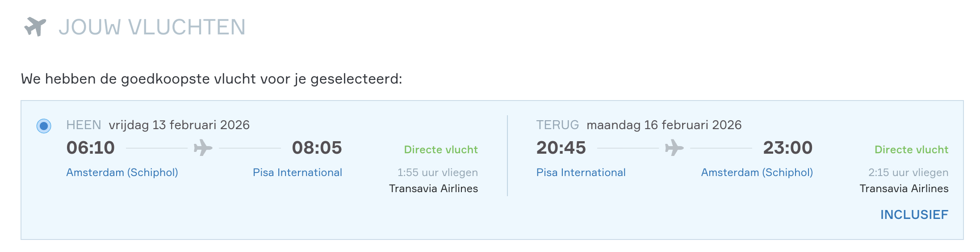Click the return arrival time 23:00
980x252 pixels.
787,148
